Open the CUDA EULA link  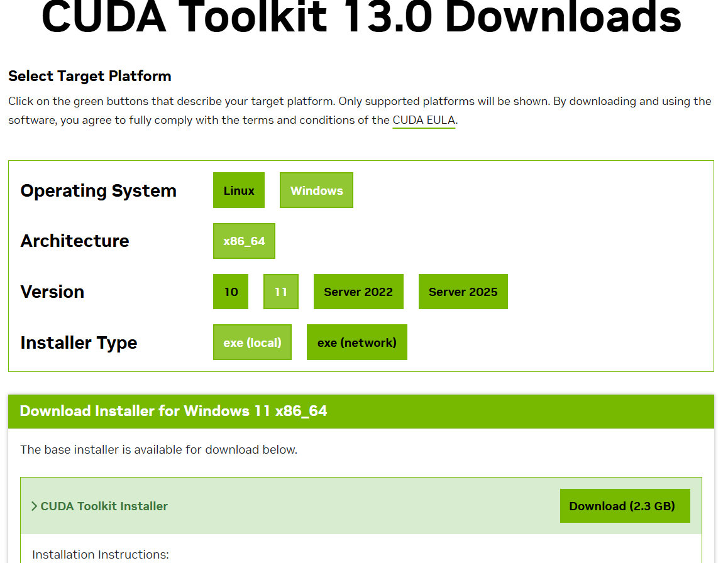423,120
